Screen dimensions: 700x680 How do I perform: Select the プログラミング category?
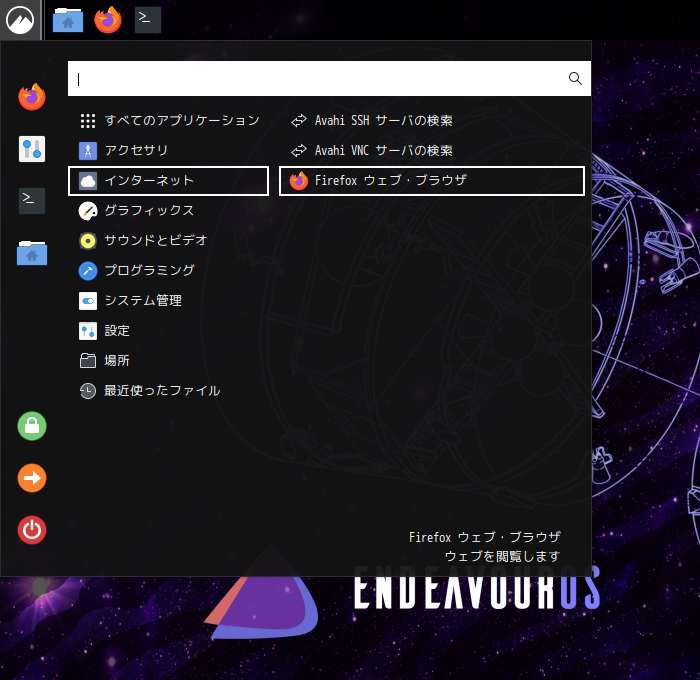point(168,271)
